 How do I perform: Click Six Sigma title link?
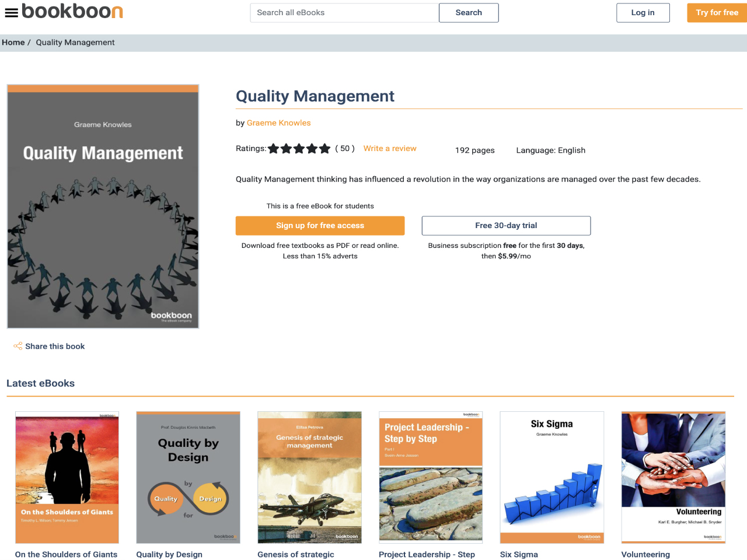click(519, 555)
